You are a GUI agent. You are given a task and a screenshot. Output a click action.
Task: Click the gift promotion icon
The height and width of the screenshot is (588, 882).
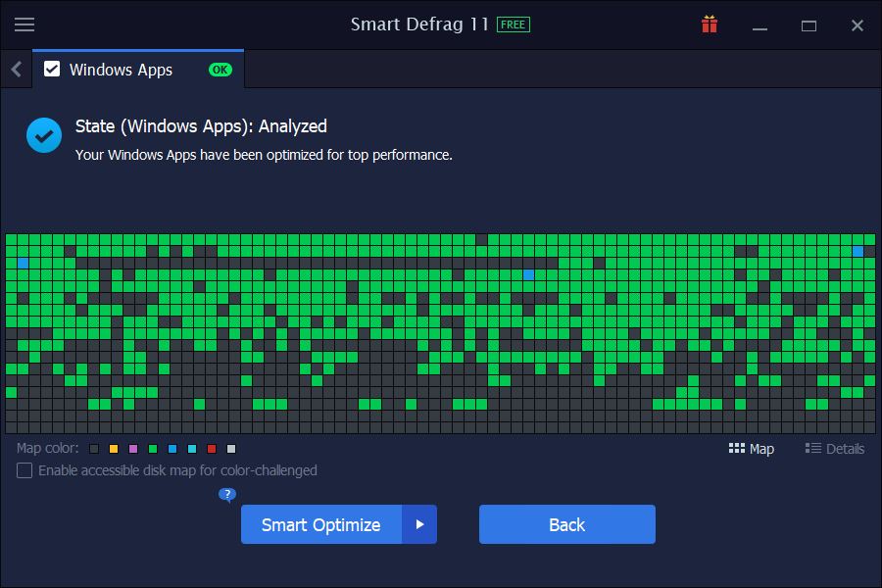point(710,24)
